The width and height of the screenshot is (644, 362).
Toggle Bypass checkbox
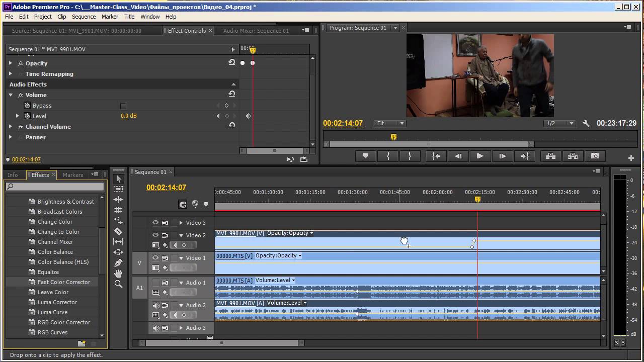coord(123,106)
